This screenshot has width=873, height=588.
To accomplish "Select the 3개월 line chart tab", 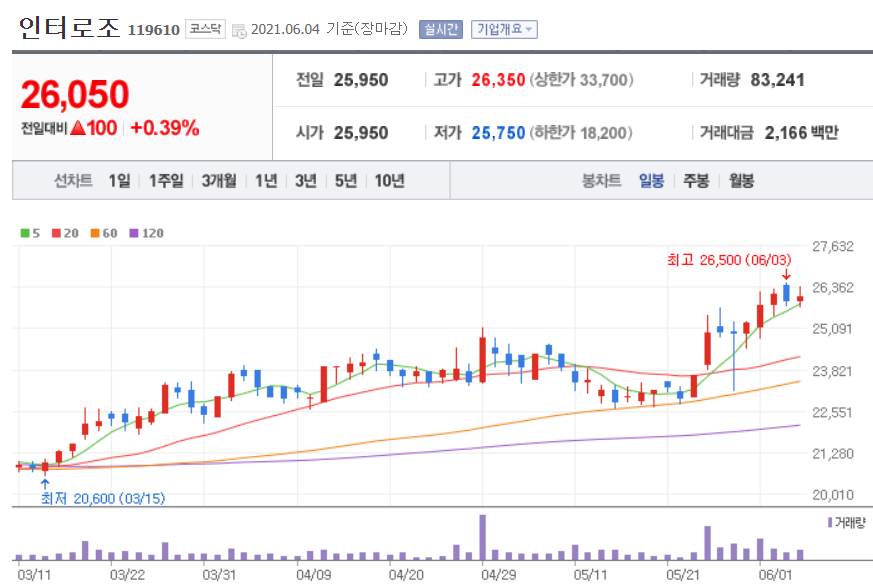I will tap(219, 180).
